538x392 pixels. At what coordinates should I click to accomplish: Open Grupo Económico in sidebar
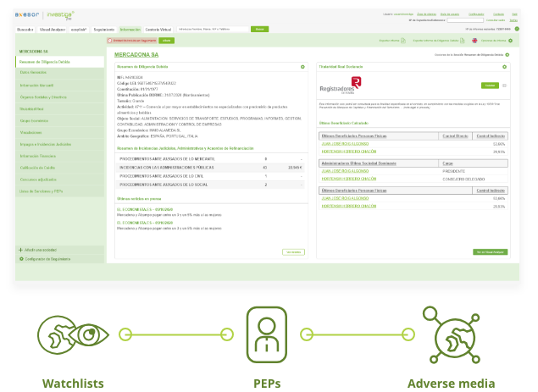(x=59, y=121)
